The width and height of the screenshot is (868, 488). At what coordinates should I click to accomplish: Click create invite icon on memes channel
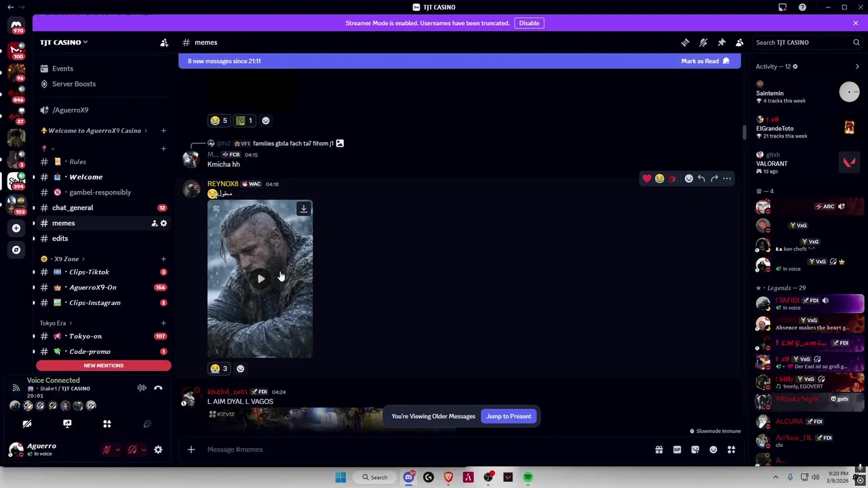pos(154,223)
